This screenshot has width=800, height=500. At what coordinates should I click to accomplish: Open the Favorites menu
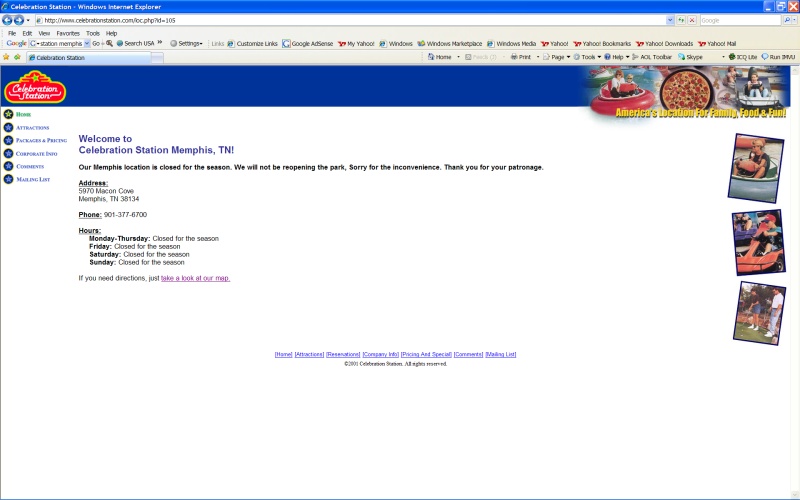tap(68, 33)
